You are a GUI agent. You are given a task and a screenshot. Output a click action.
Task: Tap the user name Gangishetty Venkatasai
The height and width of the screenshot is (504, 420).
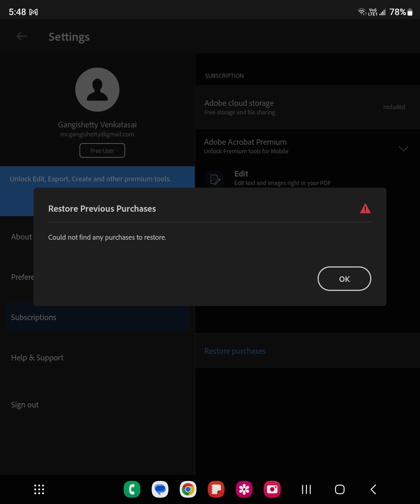(97, 125)
